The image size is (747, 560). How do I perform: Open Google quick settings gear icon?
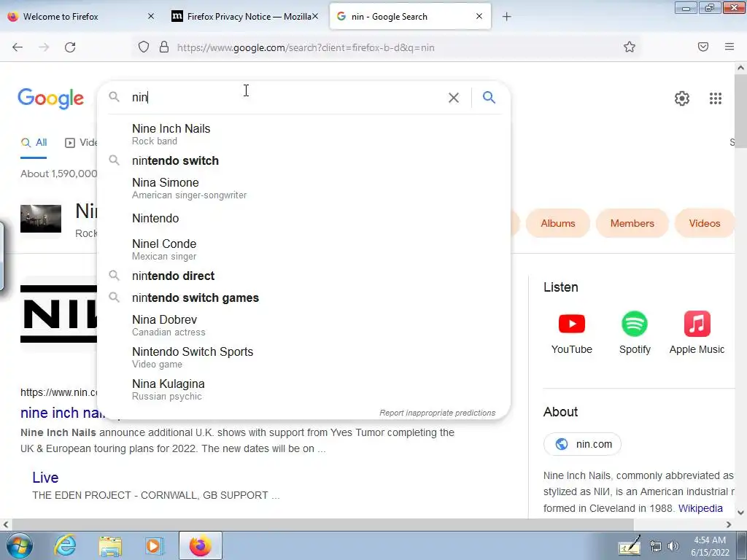click(x=682, y=98)
